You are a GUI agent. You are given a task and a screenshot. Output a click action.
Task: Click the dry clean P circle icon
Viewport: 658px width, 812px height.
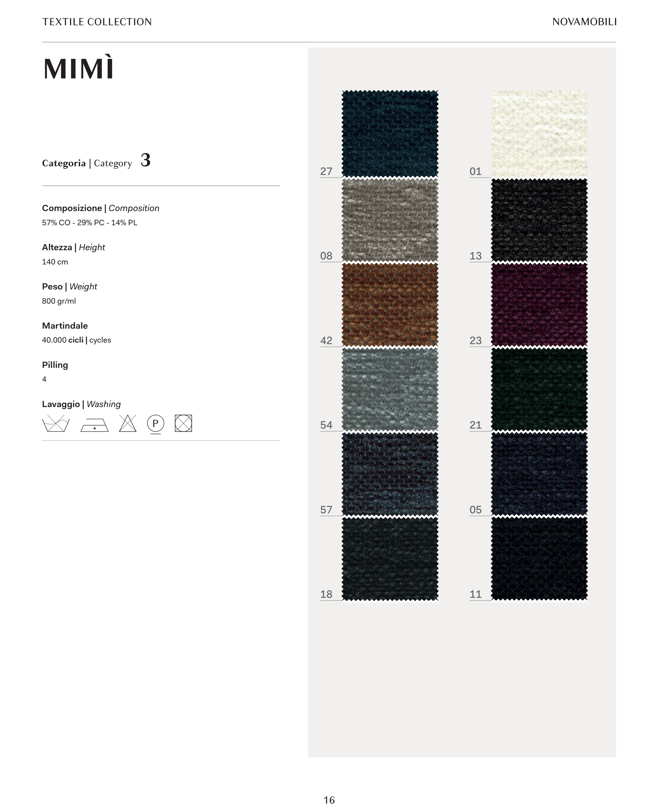(155, 424)
